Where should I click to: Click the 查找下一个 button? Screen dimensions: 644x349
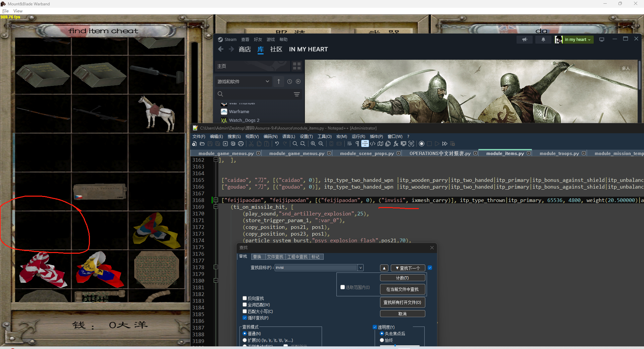(408, 268)
